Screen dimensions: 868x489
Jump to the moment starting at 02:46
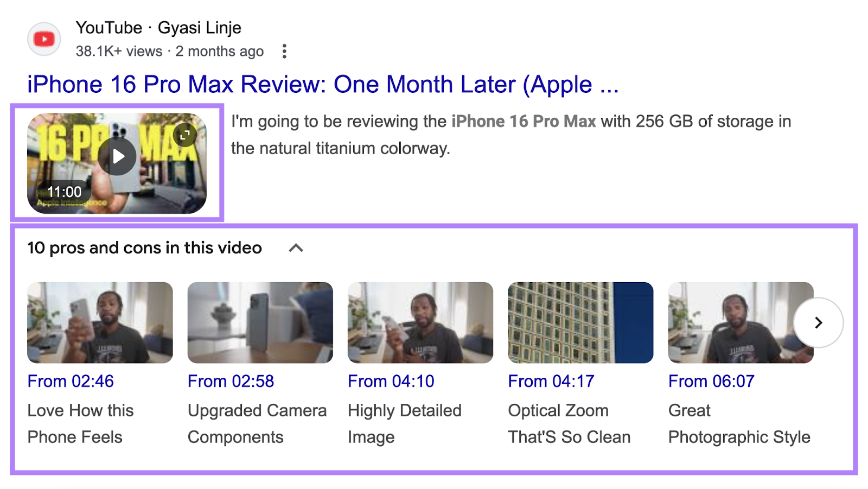(x=70, y=381)
